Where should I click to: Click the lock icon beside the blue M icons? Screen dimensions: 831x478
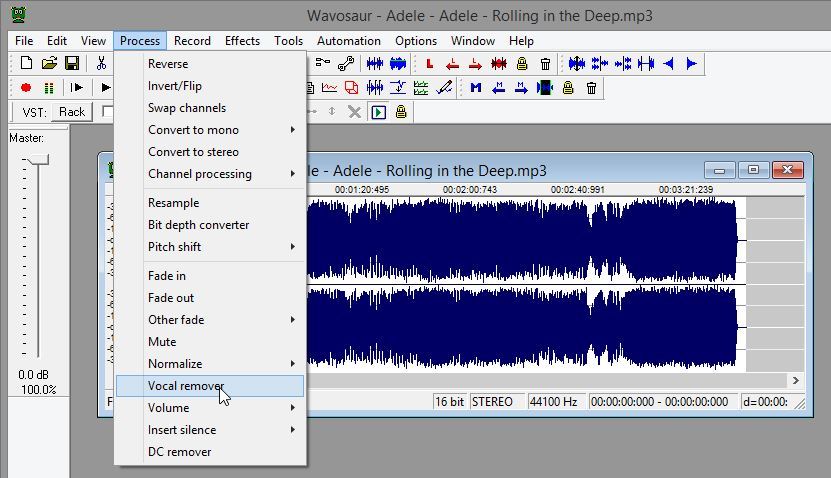[568, 87]
